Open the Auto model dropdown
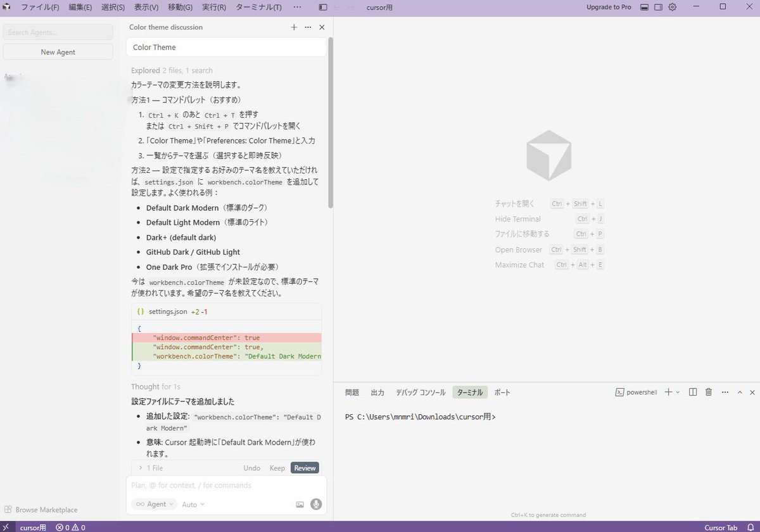This screenshot has width=760, height=532. pyautogui.click(x=193, y=505)
